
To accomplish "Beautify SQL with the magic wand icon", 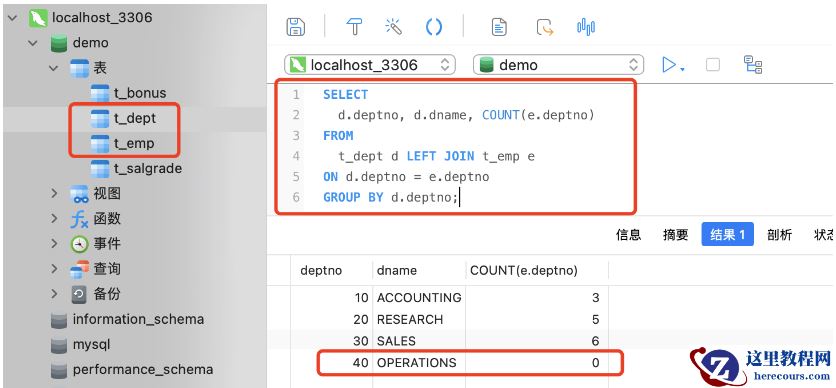I will coord(393,27).
